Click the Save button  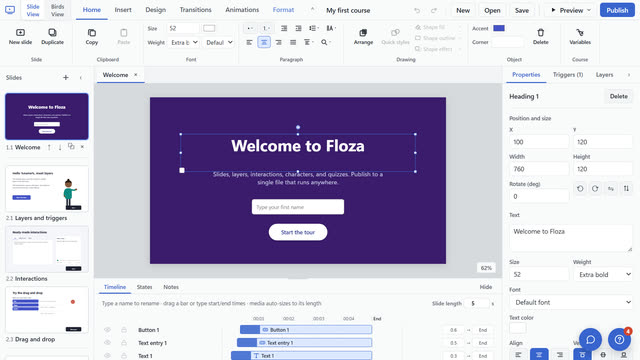[x=522, y=10]
